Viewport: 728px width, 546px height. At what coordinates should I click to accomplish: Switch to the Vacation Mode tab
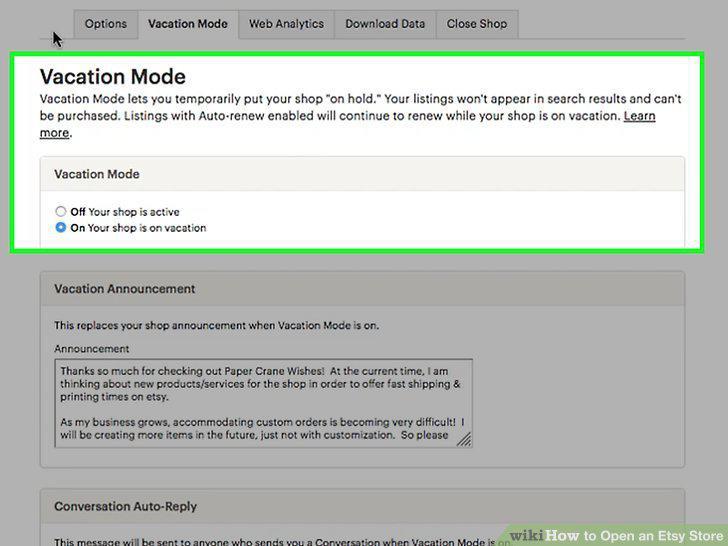[x=188, y=24]
